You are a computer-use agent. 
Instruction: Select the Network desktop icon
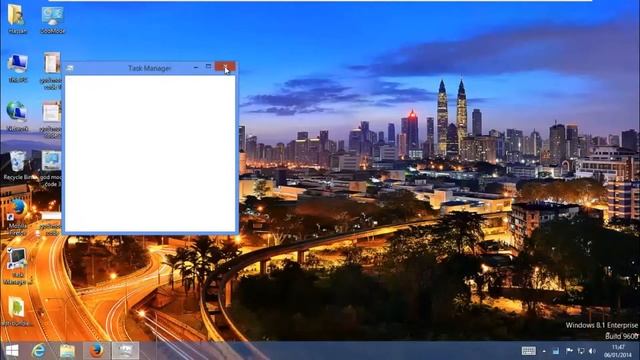pyautogui.click(x=17, y=116)
